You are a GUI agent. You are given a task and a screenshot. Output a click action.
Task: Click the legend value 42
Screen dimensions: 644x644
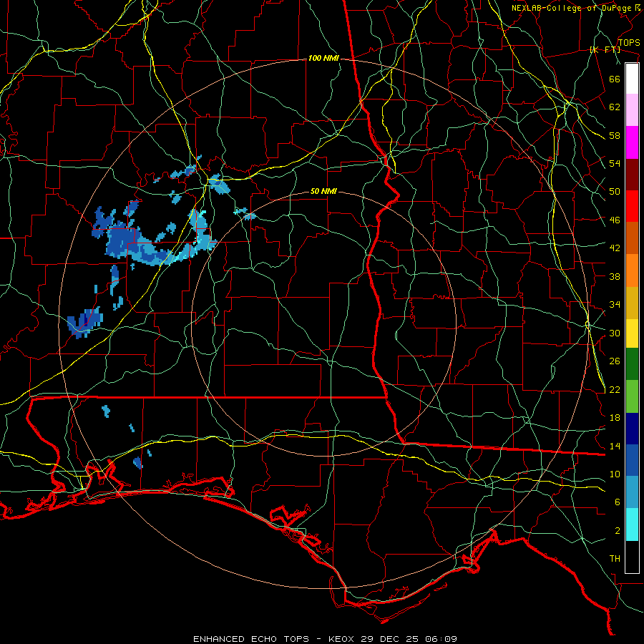pos(615,248)
